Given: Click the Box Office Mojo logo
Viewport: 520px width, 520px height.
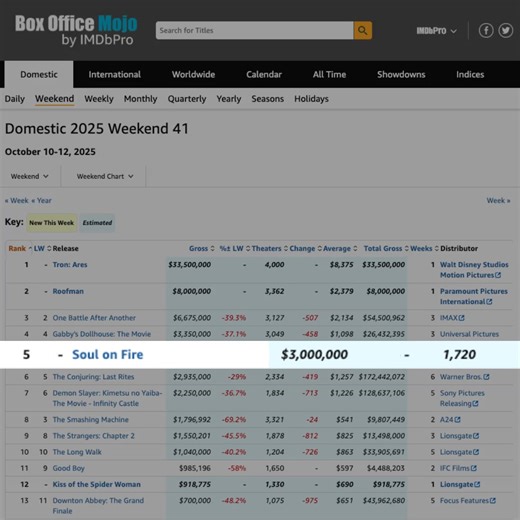Looking at the screenshot, I should (76, 30).
